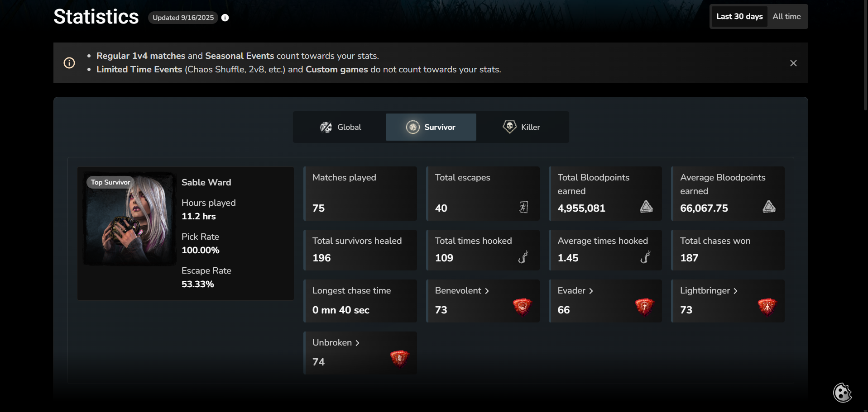Image resolution: width=868 pixels, height=412 pixels.
Task: Click the Matches played value 75
Action: pyautogui.click(x=318, y=208)
